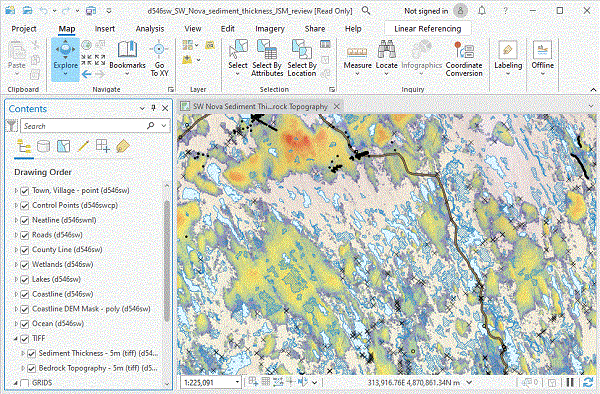Choose the Measure tool

[357, 57]
